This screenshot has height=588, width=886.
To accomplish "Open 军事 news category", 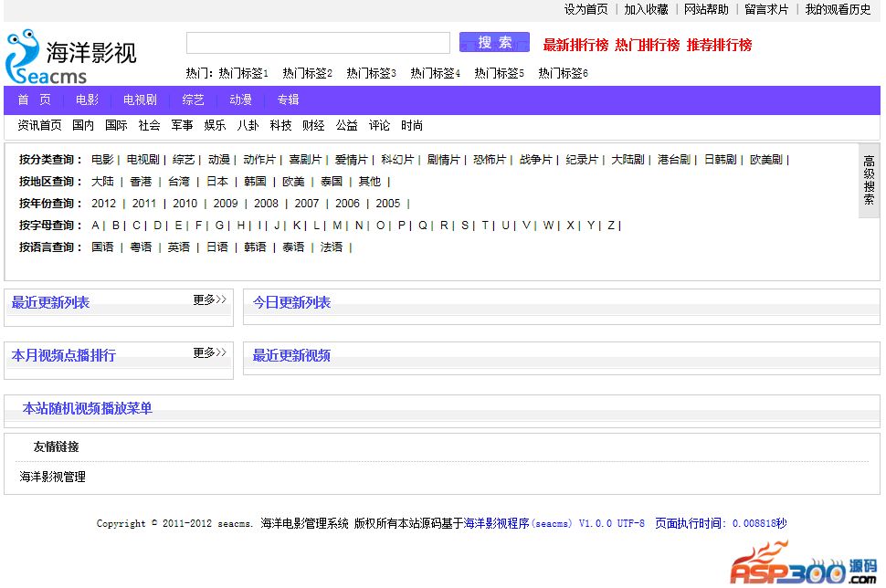I will (x=182, y=125).
